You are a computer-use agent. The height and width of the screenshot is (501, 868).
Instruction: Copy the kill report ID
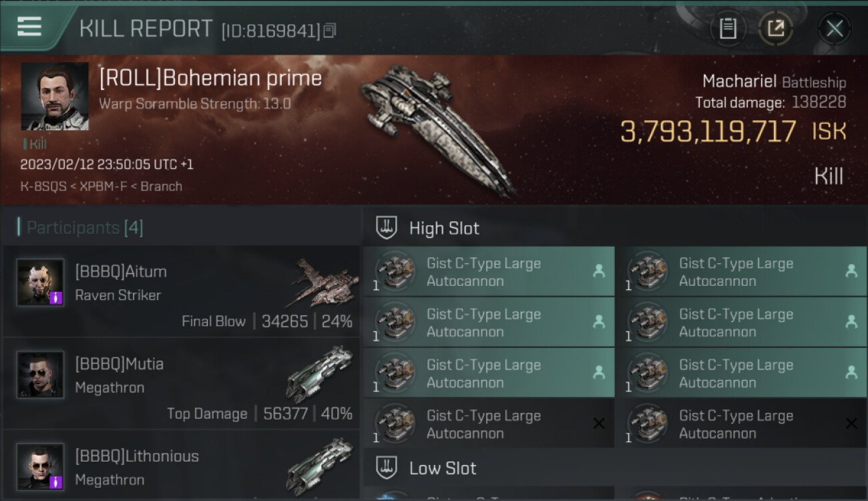pos(330,31)
